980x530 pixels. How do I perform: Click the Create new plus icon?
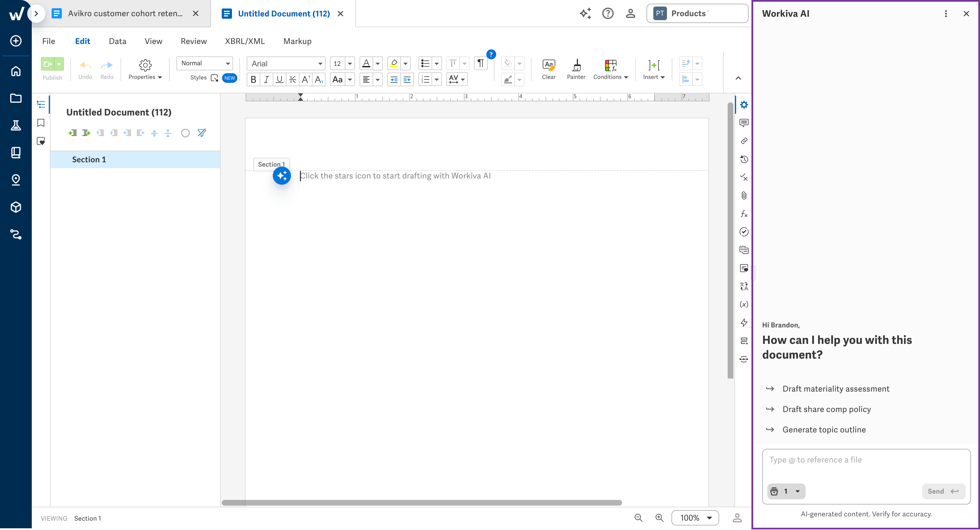16,41
